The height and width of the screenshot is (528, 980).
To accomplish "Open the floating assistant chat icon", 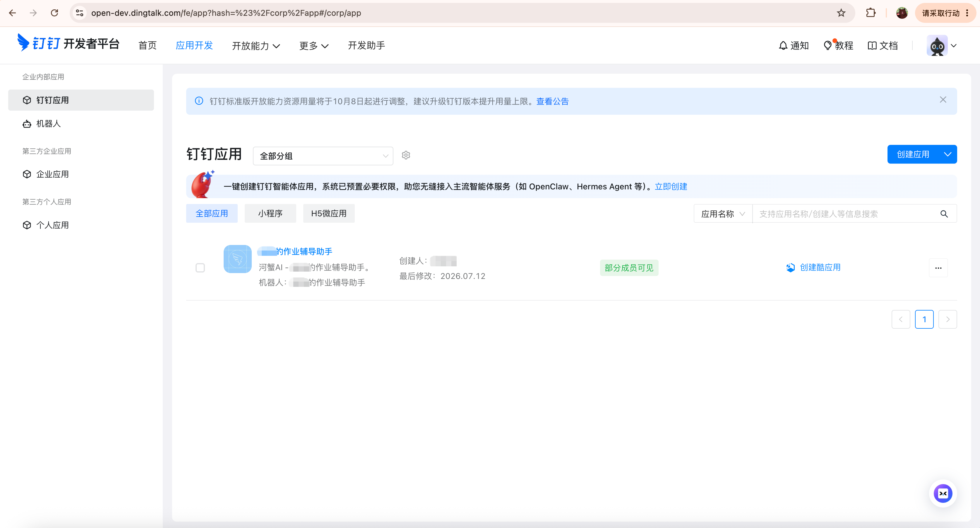I will tap(943, 493).
